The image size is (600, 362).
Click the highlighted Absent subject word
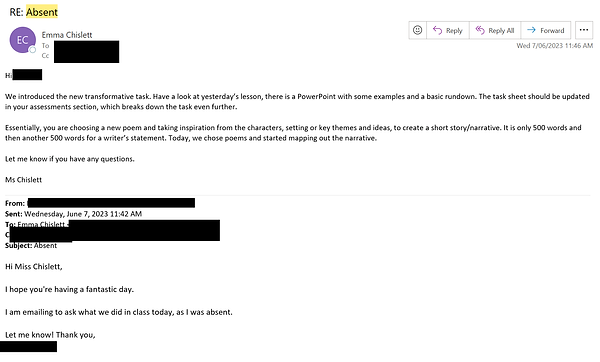pos(42,12)
